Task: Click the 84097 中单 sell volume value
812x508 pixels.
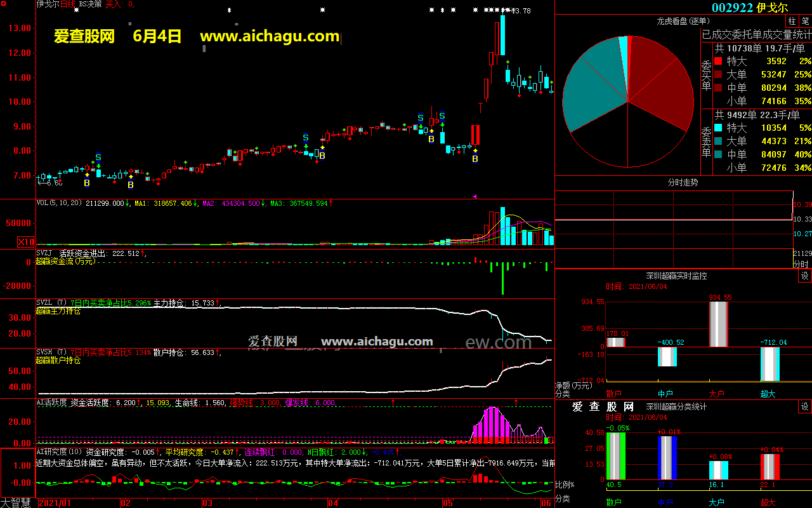Action: coord(773,154)
